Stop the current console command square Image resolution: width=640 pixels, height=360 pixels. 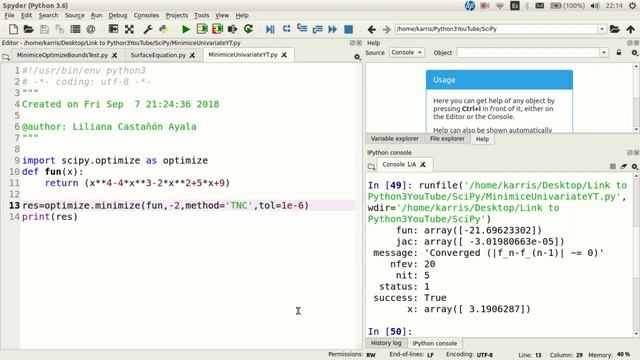(613, 166)
